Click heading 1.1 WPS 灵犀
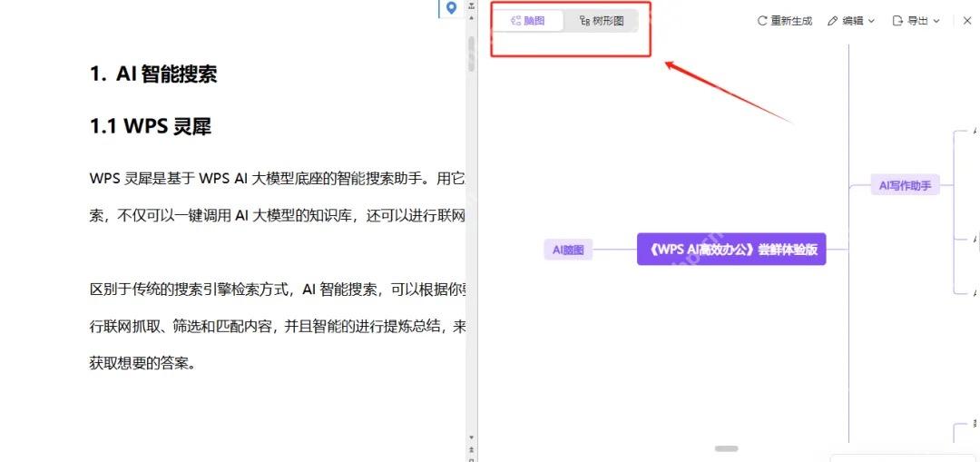The image size is (980, 462). pos(151,126)
